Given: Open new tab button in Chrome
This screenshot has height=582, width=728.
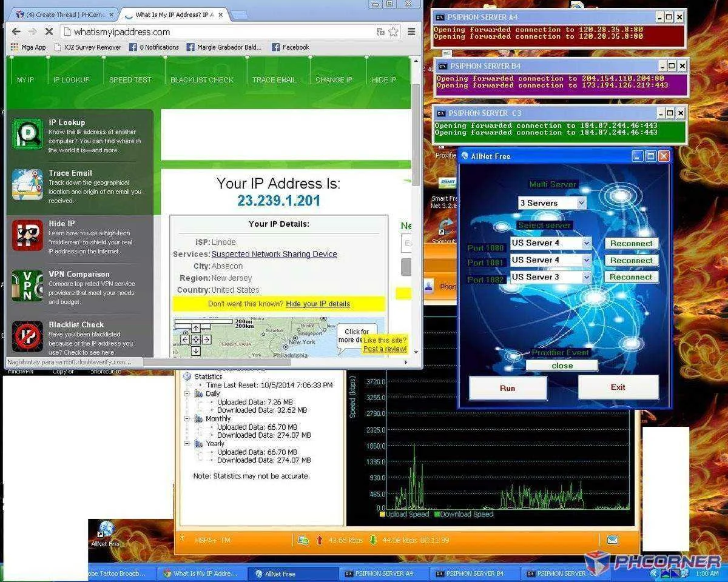Looking at the screenshot, I should tap(239, 15).
